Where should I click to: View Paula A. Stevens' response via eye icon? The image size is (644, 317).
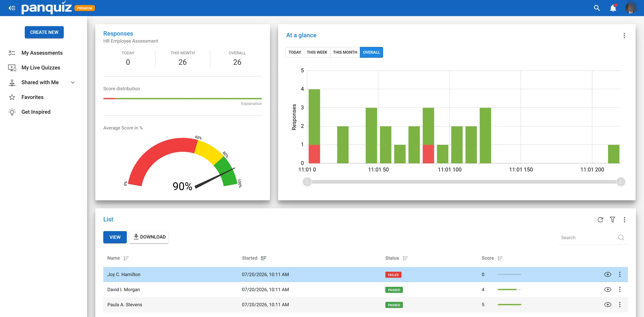pos(608,305)
